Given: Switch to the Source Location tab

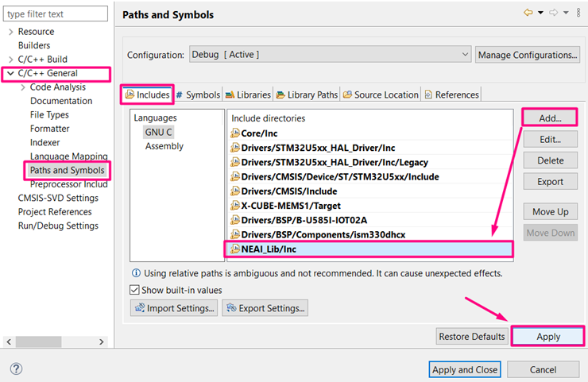Looking at the screenshot, I should (x=381, y=95).
